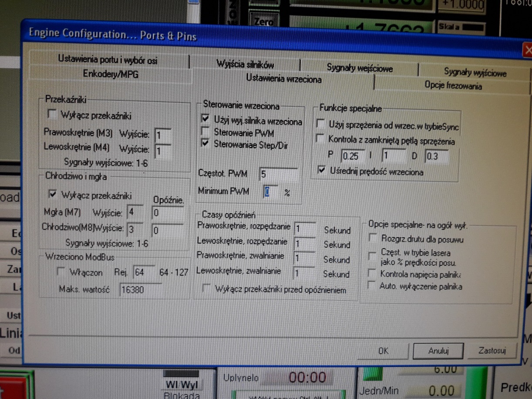The height and width of the screenshot is (399, 532).
Task: Open the Opcje frezowania tab
Action: pyautogui.click(x=453, y=85)
